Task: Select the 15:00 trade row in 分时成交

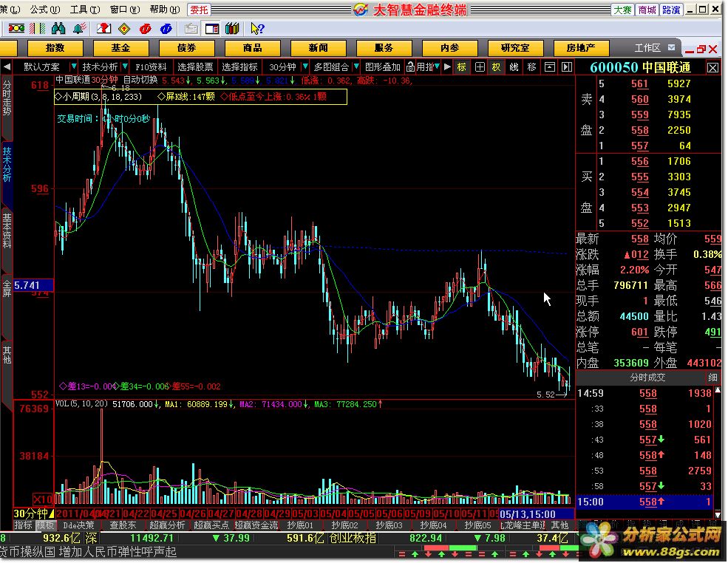Action: tap(644, 502)
